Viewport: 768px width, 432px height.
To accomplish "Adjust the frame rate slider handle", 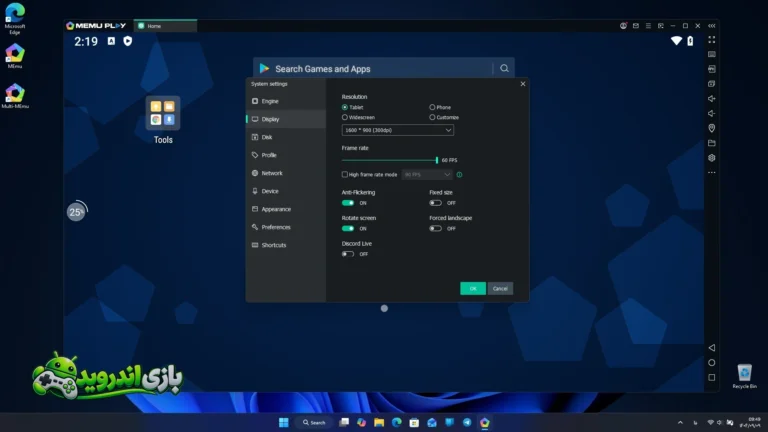I will pos(436,160).
